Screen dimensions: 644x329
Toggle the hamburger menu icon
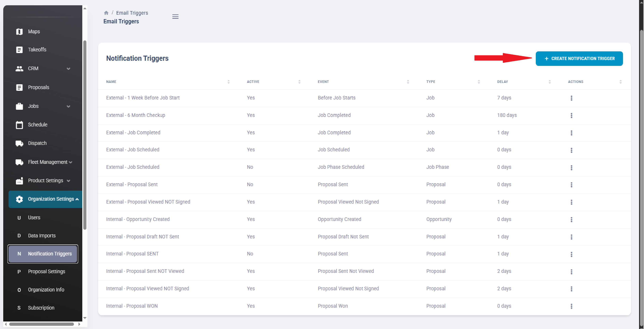pos(175,17)
